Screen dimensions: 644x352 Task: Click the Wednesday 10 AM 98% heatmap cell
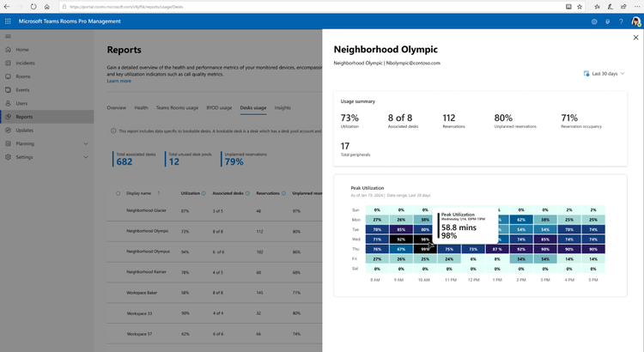(425, 240)
